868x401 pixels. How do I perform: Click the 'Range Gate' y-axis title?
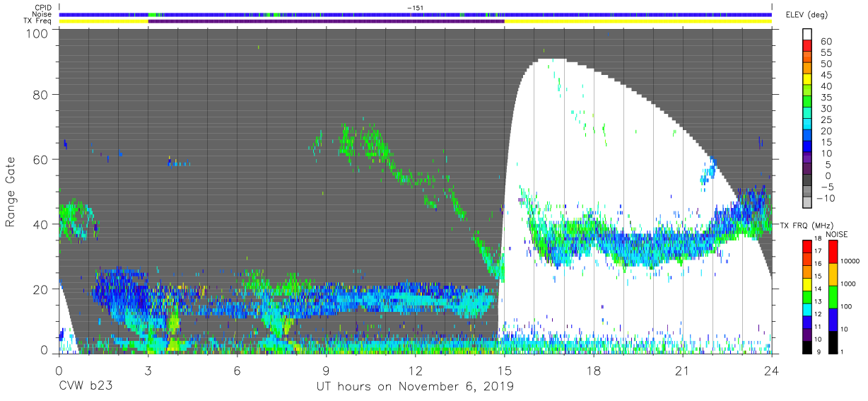click(x=11, y=192)
